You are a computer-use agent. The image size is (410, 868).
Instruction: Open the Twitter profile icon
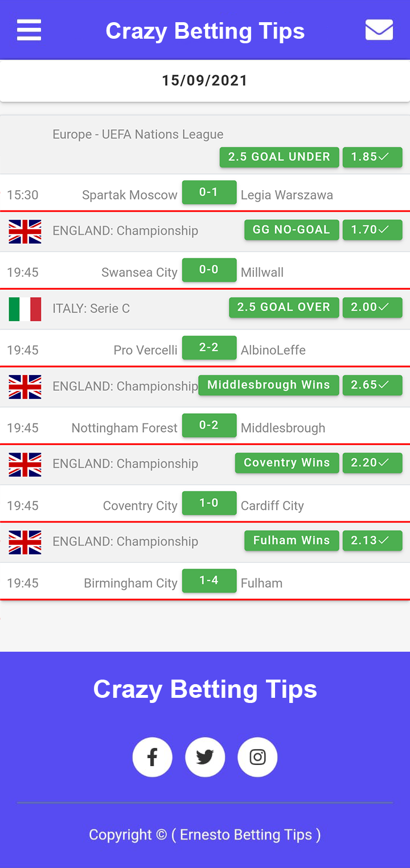coord(205,757)
